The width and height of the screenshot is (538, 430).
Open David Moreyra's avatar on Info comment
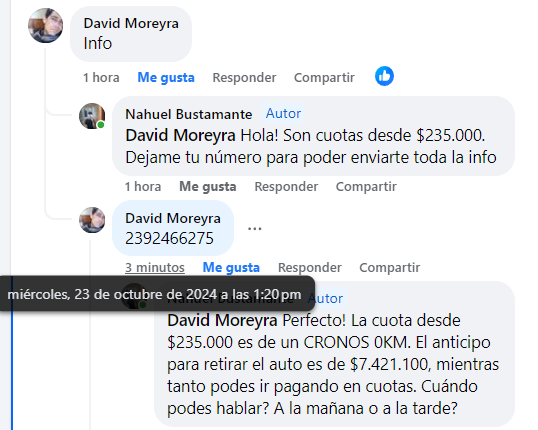tap(46, 26)
